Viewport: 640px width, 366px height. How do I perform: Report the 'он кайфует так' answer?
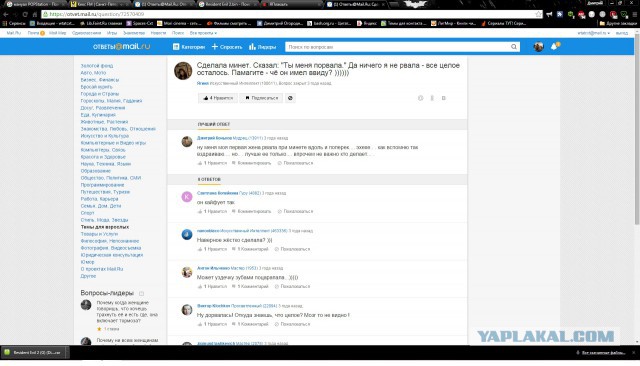pyautogui.click(x=296, y=211)
